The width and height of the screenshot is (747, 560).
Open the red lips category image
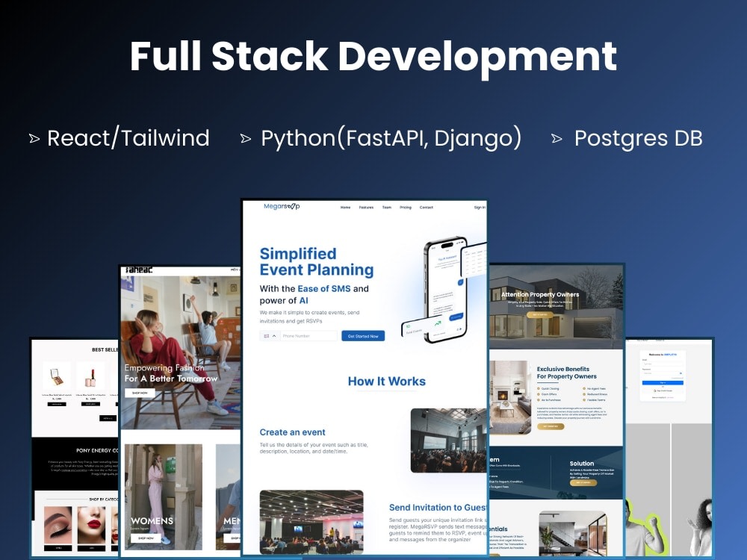tap(91, 526)
